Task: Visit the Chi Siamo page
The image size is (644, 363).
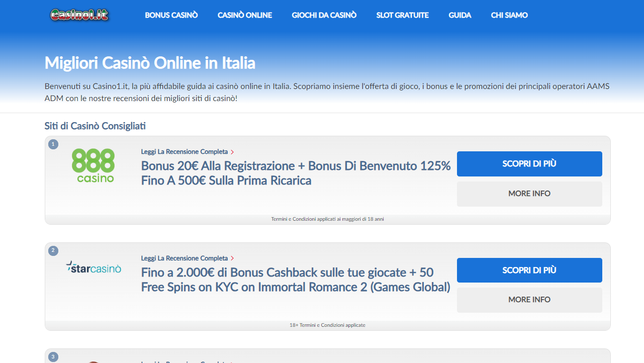Action: tap(509, 15)
